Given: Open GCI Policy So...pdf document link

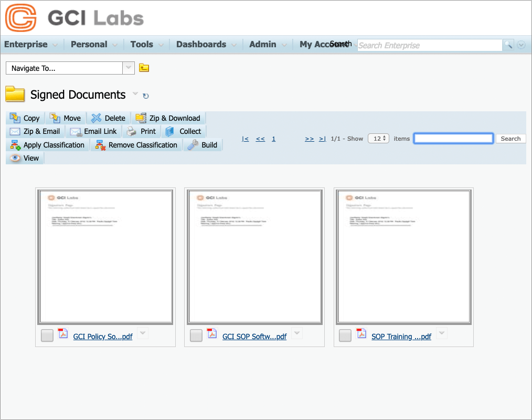Looking at the screenshot, I should point(103,337).
